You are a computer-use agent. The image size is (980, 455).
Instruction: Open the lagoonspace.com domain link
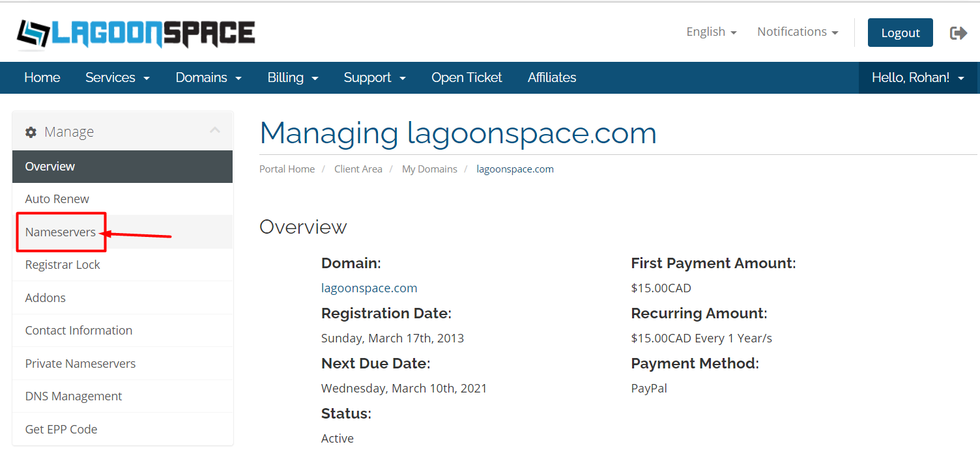(x=369, y=288)
